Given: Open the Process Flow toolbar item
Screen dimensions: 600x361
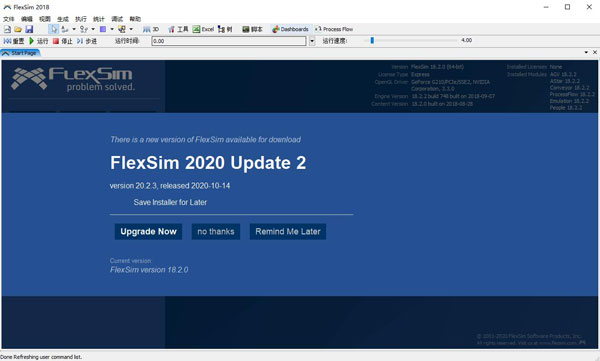Looking at the screenshot, I should (x=334, y=29).
